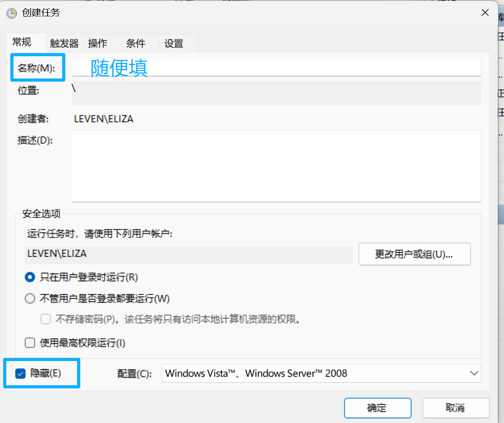
Task: Switch to the 触发器 tab
Action: pos(64,43)
